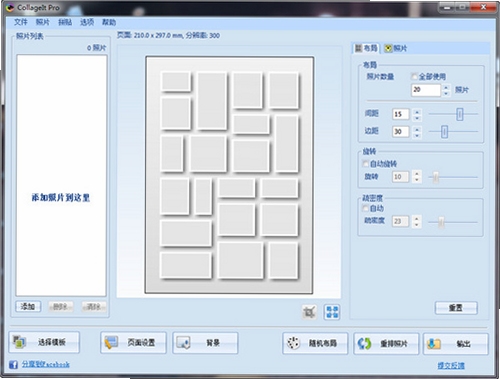Open 选择模板 template chooser
The height and width of the screenshot is (379, 500).
44,342
